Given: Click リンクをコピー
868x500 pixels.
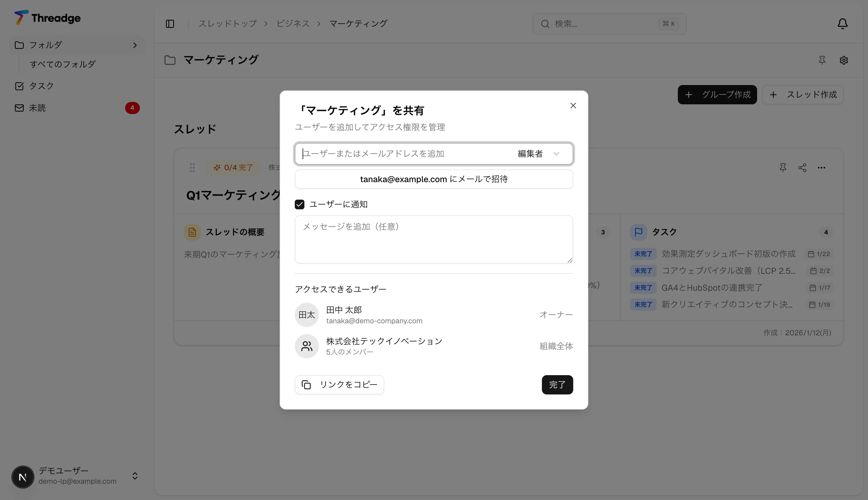Looking at the screenshot, I should (x=339, y=384).
